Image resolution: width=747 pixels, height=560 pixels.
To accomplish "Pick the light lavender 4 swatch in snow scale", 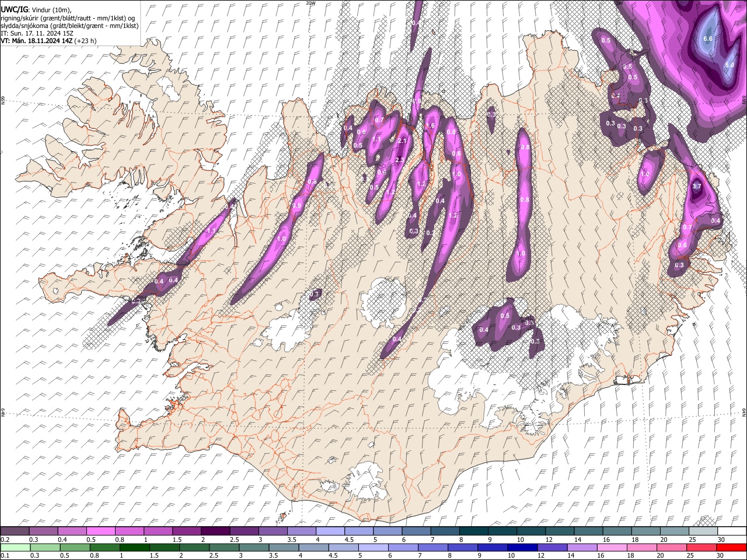I will (330, 531).
